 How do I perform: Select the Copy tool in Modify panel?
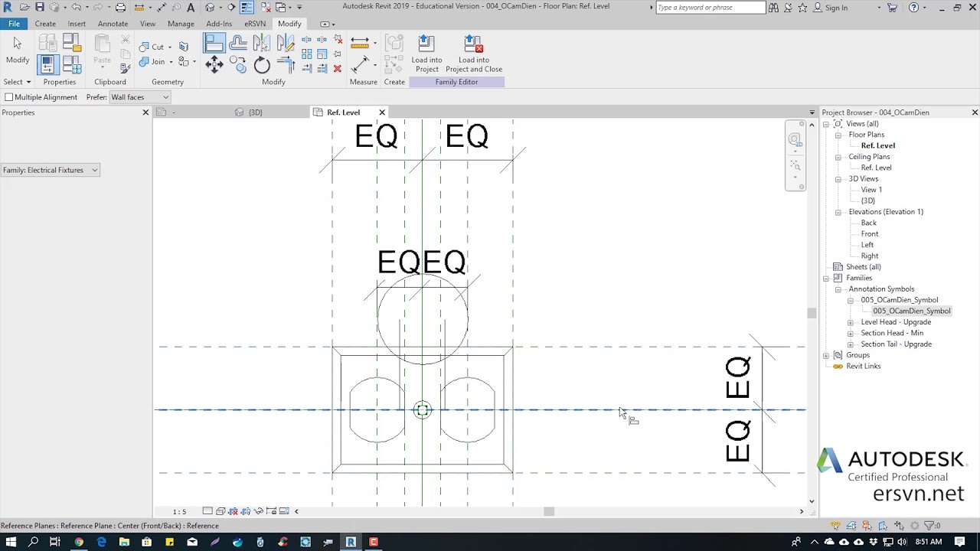pyautogui.click(x=238, y=66)
